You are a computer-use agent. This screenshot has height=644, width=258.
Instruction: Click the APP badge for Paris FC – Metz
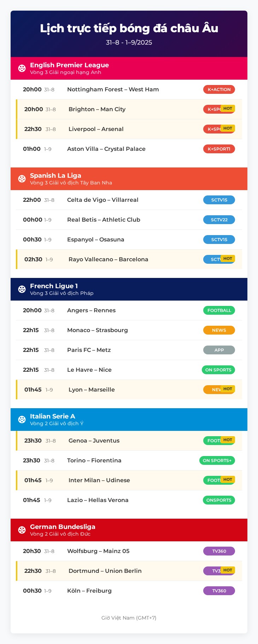point(219,350)
